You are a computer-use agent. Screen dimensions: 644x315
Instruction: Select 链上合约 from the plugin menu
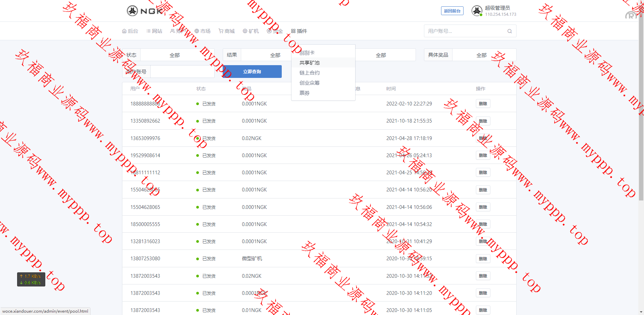click(x=309, y=73)
